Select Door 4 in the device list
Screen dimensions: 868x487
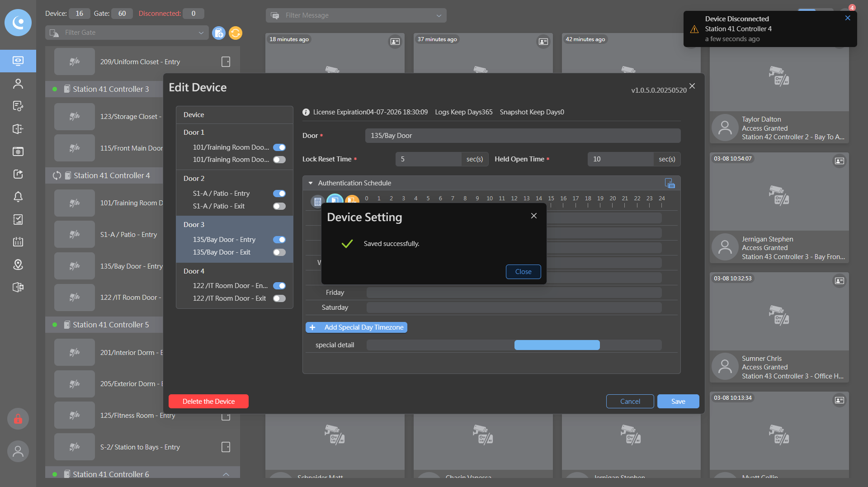tap(194, 271)
